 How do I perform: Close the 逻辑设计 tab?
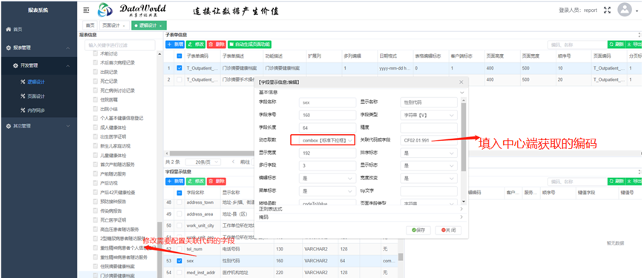coord(160,26)
